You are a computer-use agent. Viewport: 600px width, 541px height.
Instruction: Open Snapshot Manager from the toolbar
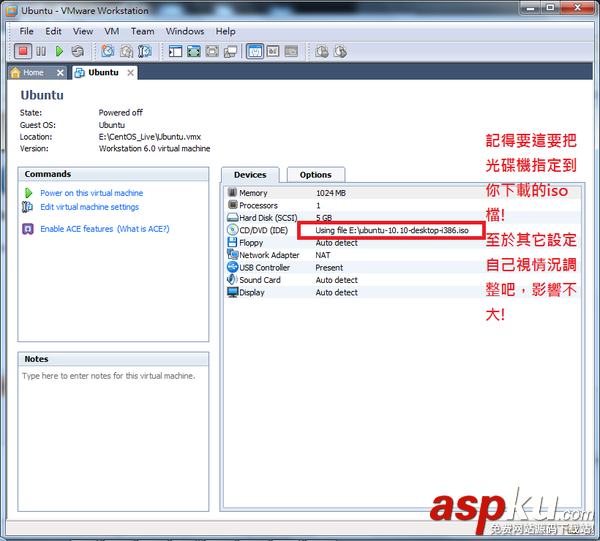145,51
